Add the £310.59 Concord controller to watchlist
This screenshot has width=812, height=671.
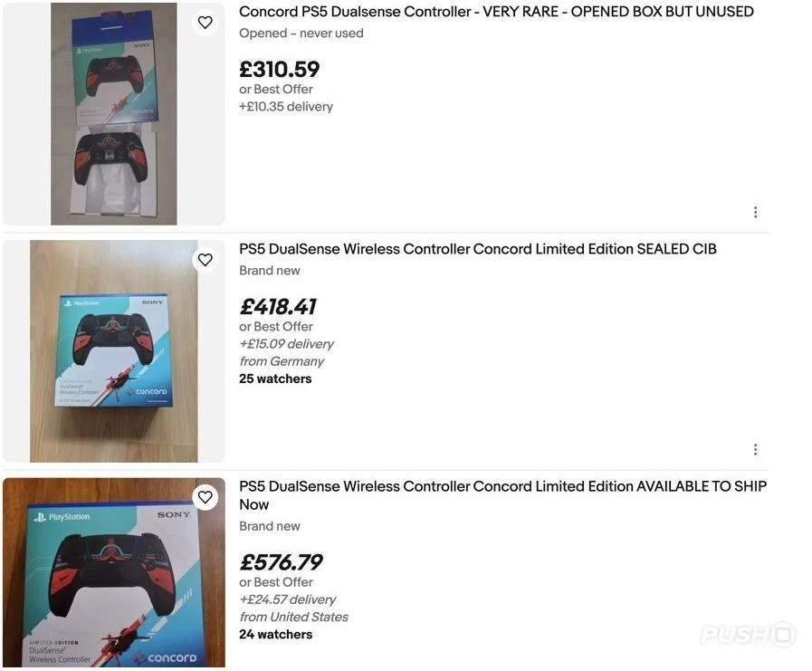(x=205, y=23)
